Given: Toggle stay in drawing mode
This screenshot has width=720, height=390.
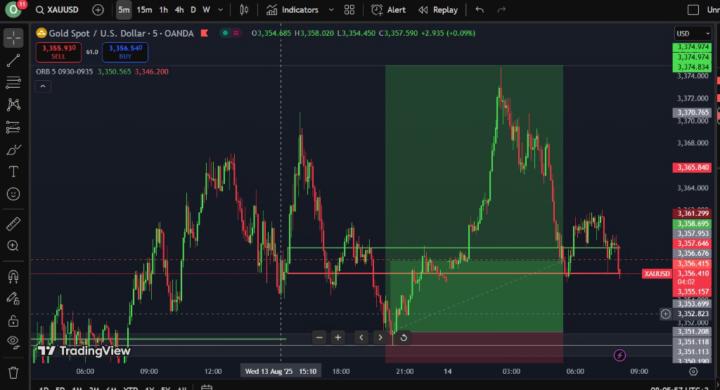Looking at the screenshot, I should coord(13,299).
